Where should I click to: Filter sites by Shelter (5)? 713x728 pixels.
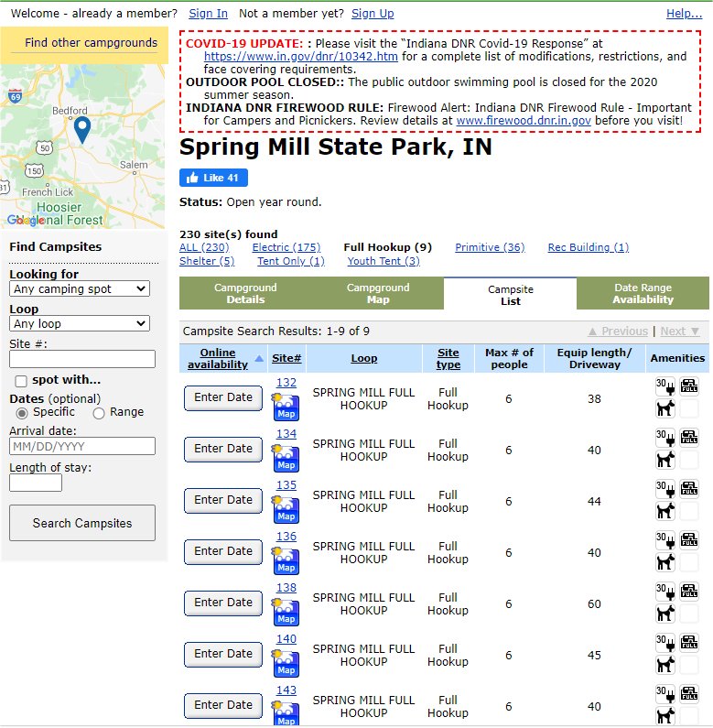(207, 261)
